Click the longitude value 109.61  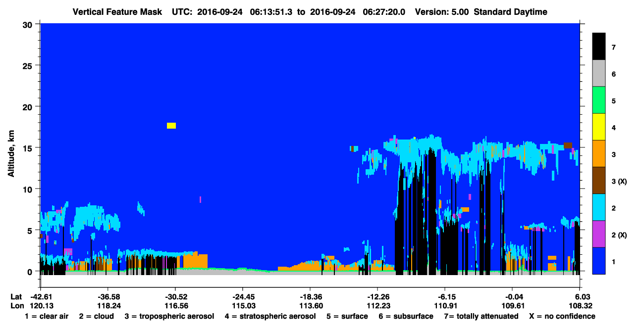point(512,306)
